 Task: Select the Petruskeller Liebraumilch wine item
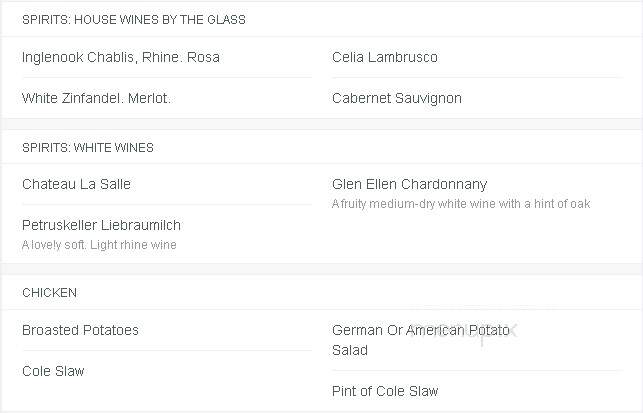point(101,225)
